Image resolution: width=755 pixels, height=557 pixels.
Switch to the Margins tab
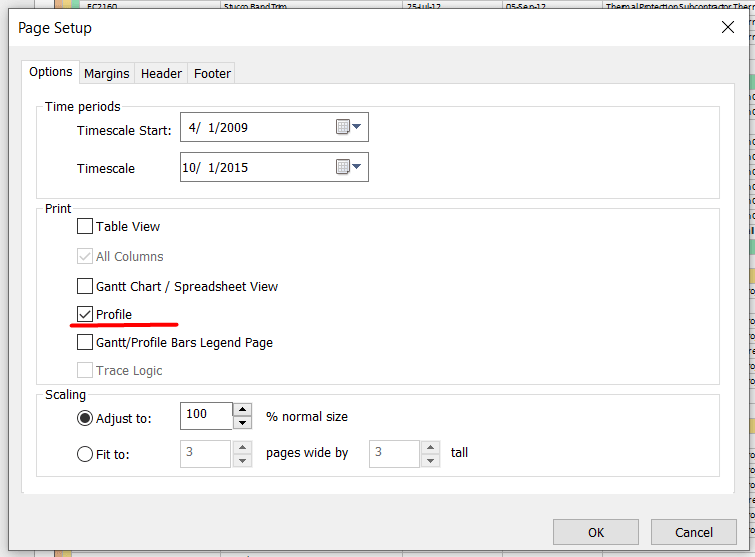[106, 74]
